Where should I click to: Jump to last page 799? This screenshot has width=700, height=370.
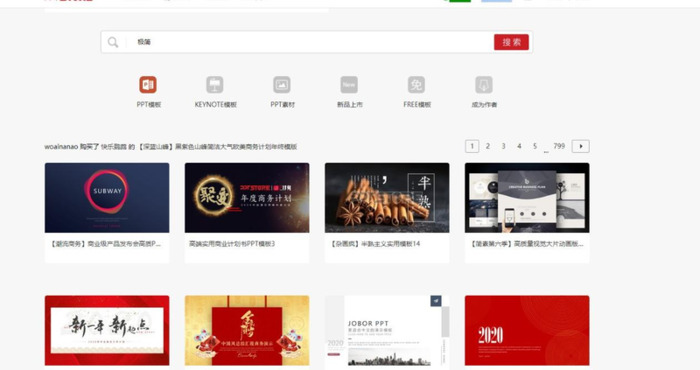559,146
